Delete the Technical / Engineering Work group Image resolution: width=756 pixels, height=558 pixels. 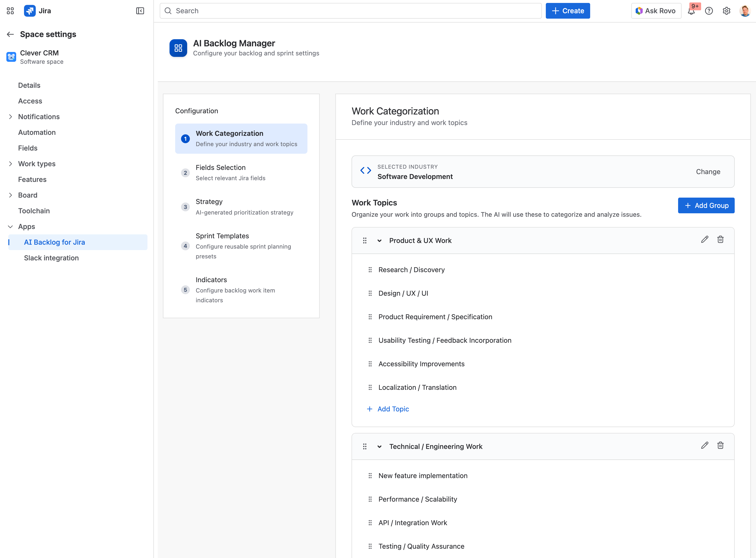pos(720,445)
